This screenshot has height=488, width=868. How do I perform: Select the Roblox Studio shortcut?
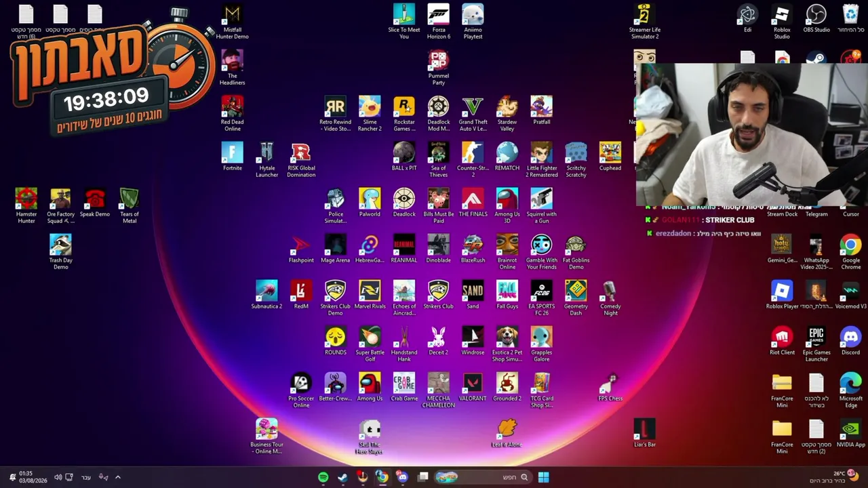point(782,22)
